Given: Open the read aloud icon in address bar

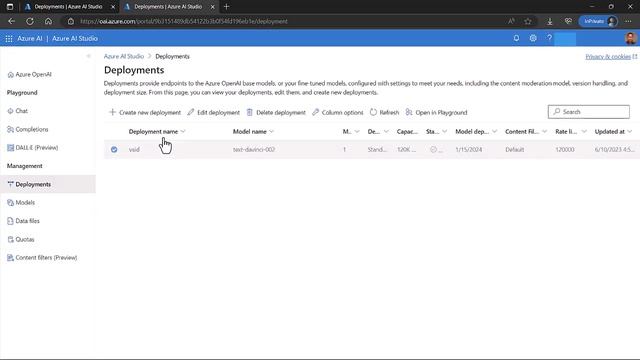Looking at the screenshot, I should click(x=511, y=21).
